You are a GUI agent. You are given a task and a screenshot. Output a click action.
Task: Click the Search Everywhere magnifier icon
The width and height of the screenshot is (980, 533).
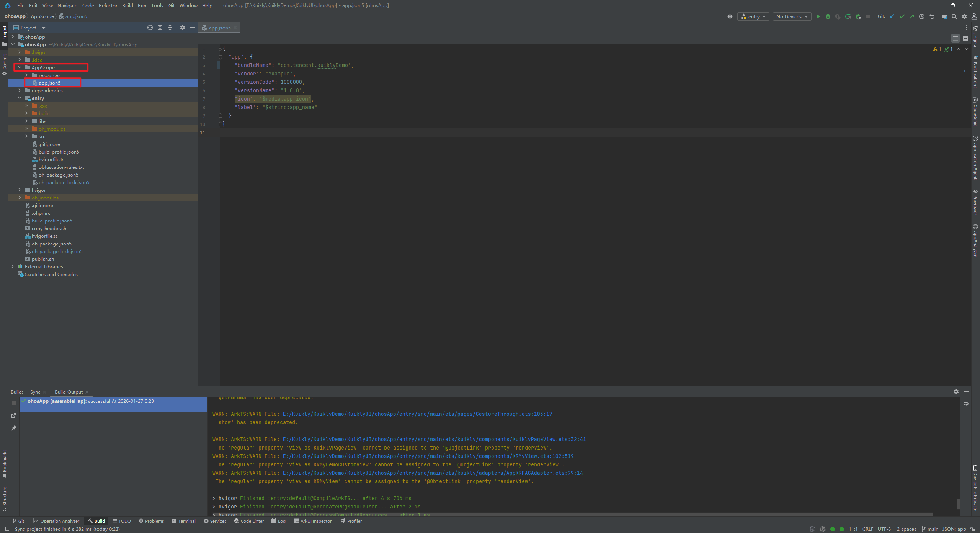coord(954,16)
